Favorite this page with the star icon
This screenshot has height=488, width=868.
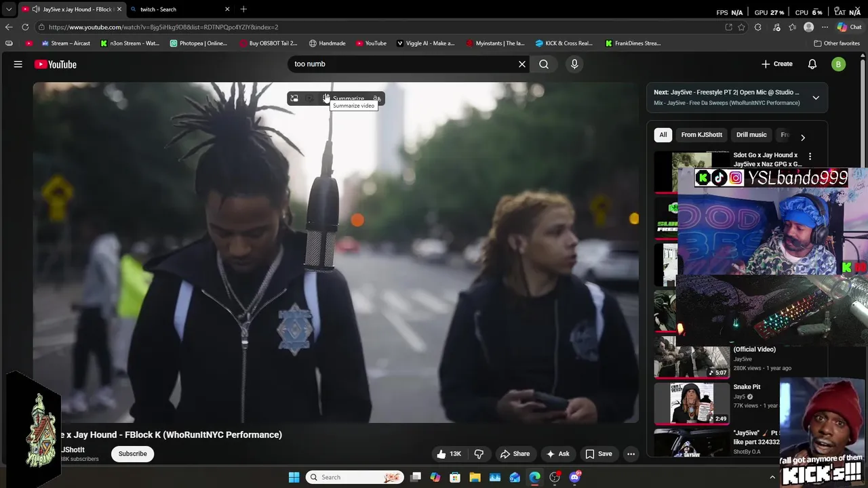742,27
